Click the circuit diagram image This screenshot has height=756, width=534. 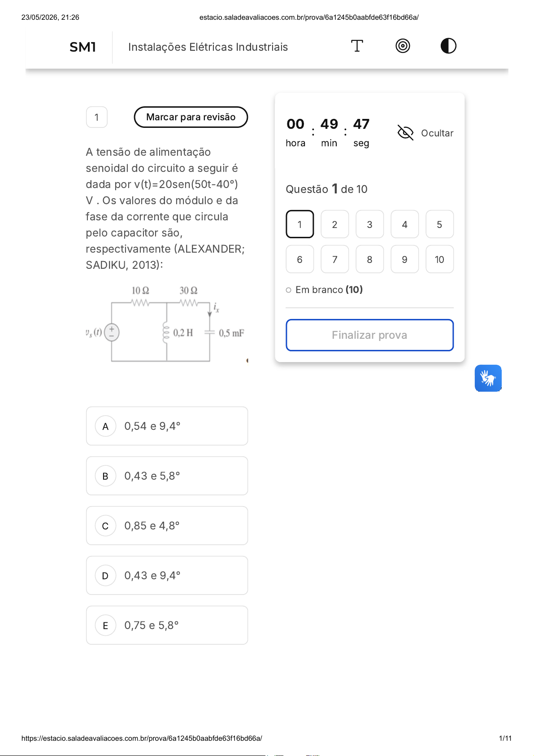click(166, 324)
